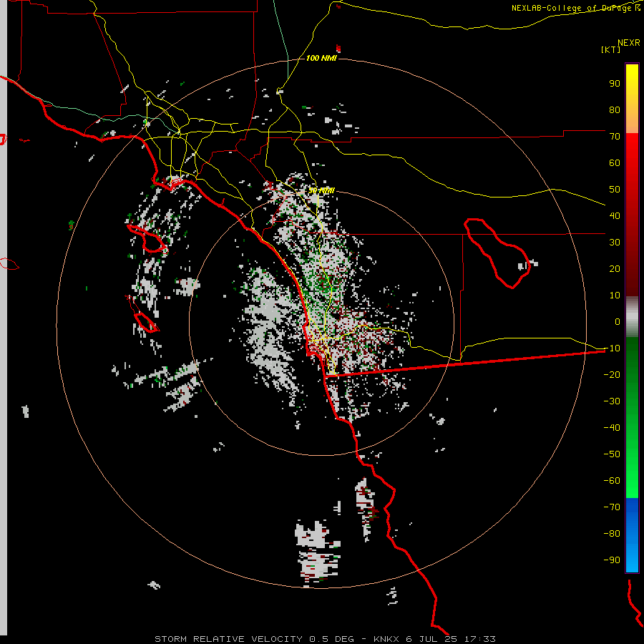Click the 100 NMI range ring label
This screenshot has height=644, width=644.
[x=321, y=58]
